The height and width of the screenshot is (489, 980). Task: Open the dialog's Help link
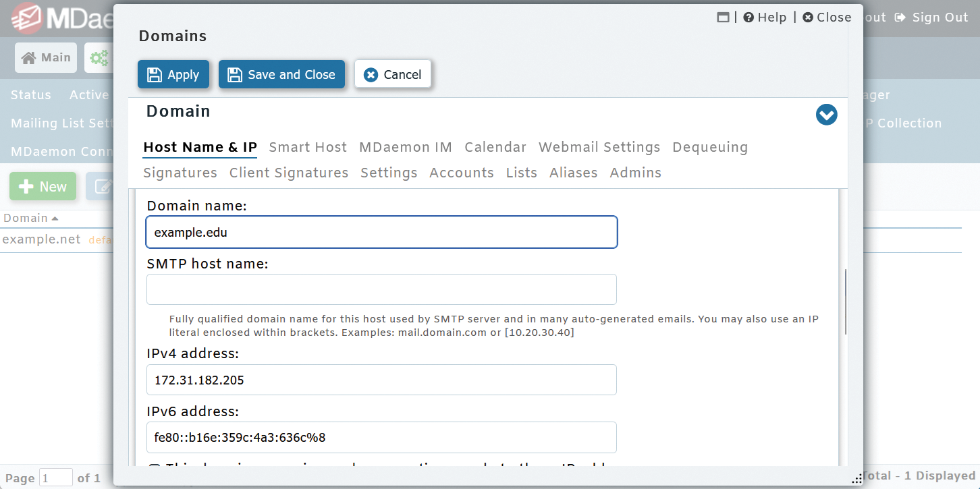pos(765,18)
